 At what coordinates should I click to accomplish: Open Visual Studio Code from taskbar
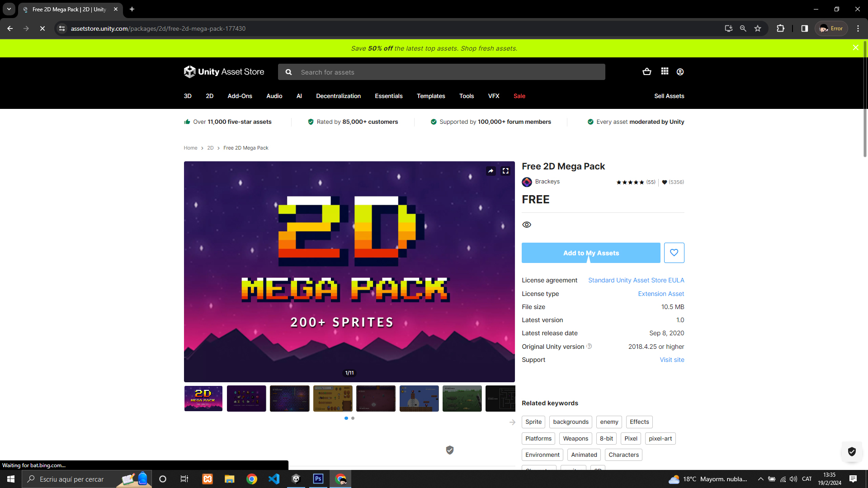click(274, 479)
